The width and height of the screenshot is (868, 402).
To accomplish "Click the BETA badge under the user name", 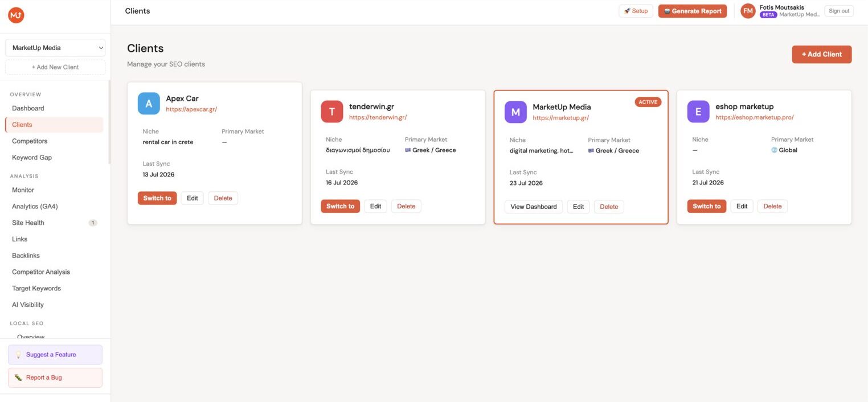I will point(768,15).
